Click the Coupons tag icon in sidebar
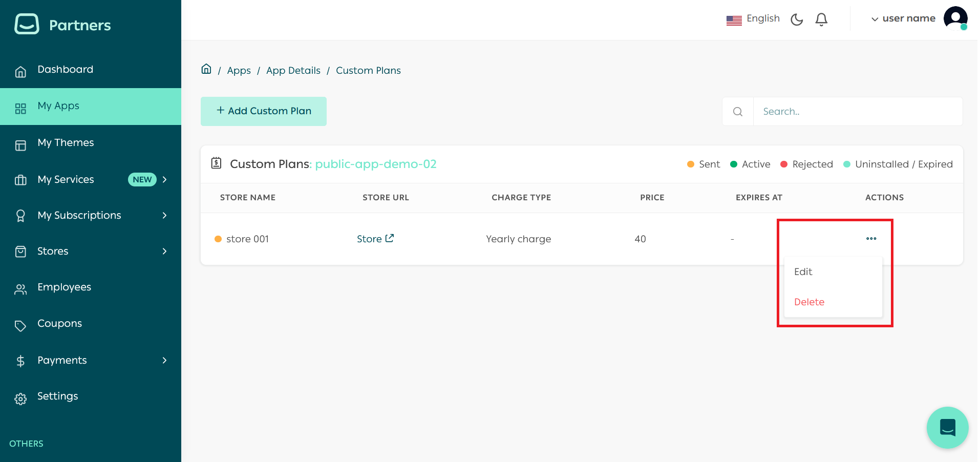This screenshot has width=980, height=462. 20,326
